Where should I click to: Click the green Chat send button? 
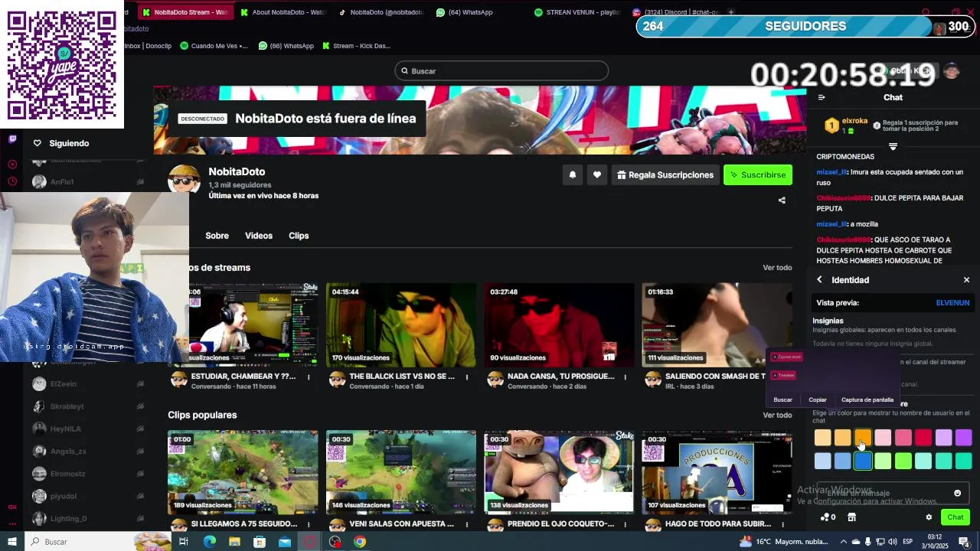coord(955,517)
